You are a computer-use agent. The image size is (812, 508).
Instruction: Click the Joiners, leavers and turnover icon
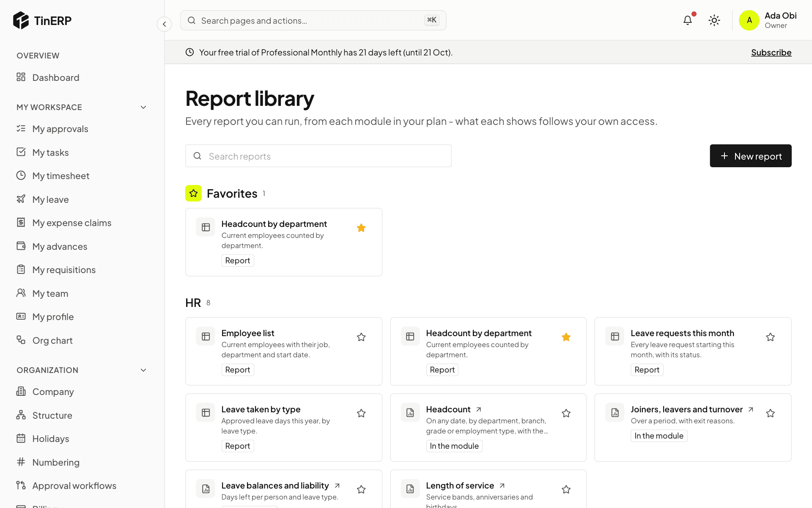pyautogui.click(x=615, y=413)
